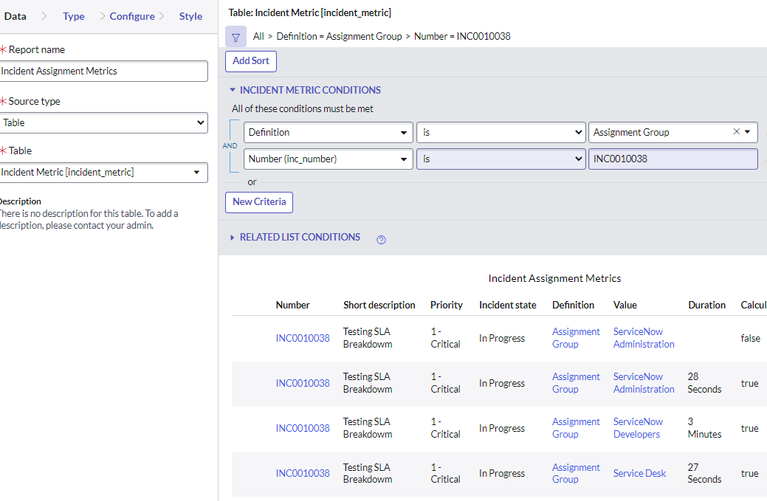The image size is (767, 501).
Task: Click the Duration column header
Action: tap(706, 305)
